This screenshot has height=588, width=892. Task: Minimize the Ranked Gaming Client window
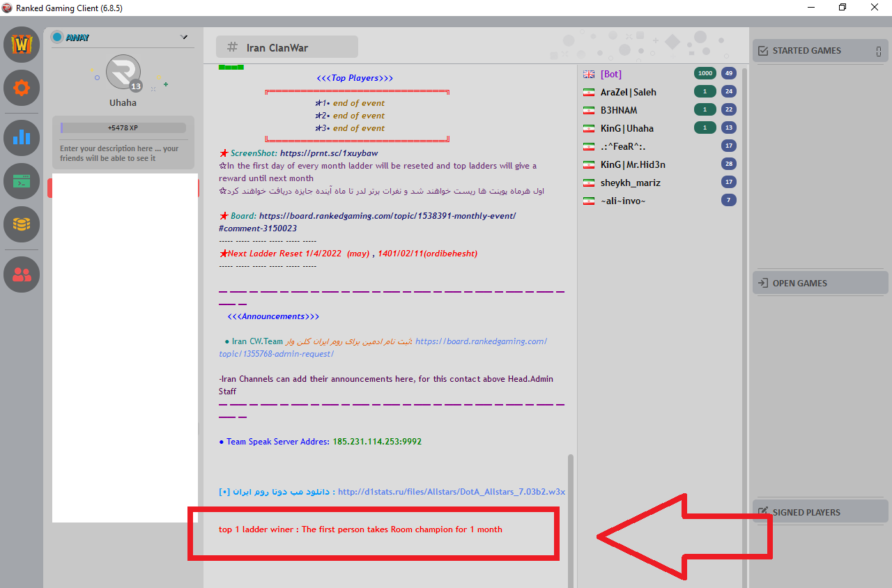tap(812, 8)
